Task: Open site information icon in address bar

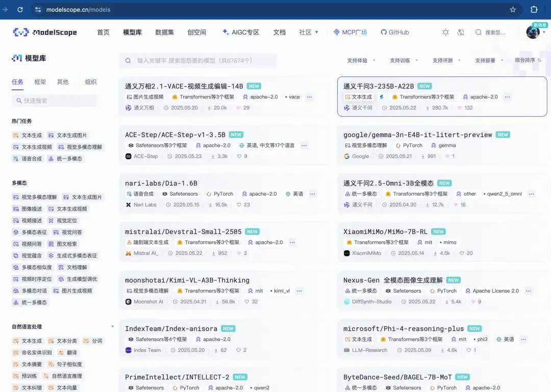Action: [38, 10]
